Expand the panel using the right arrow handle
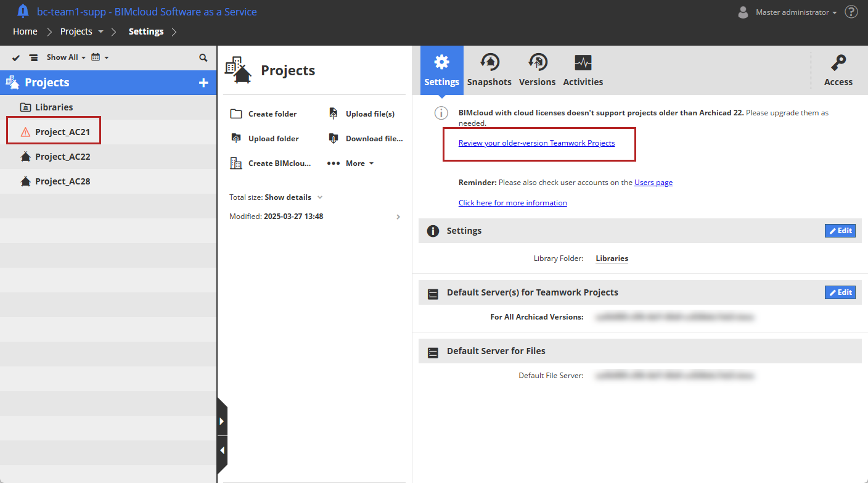Screen dimensions: 868x483 click(x=223, y=421)
